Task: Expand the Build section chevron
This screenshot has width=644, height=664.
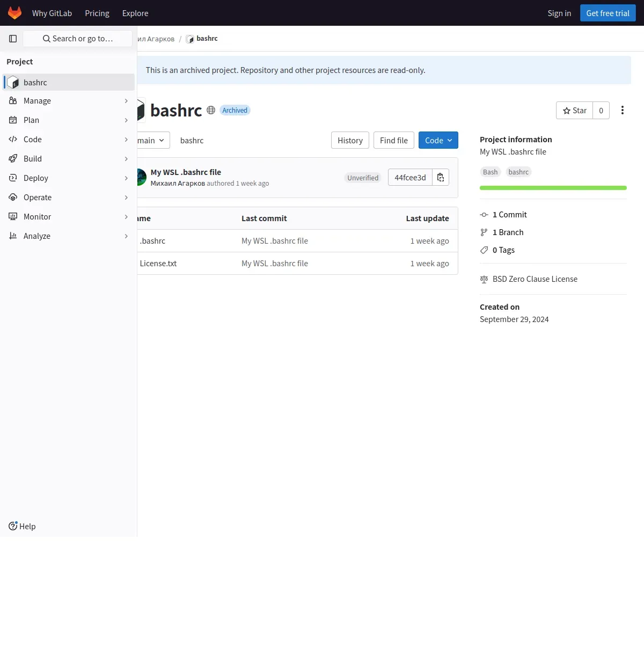Action: [126, 159]
